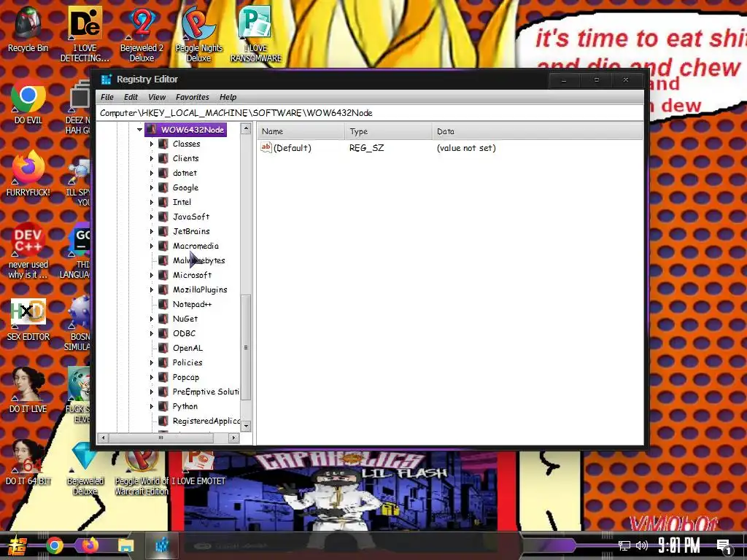Click the tree horizontal scroll left arrow
The width and height of the screenshot is (747, 560).
103,437
